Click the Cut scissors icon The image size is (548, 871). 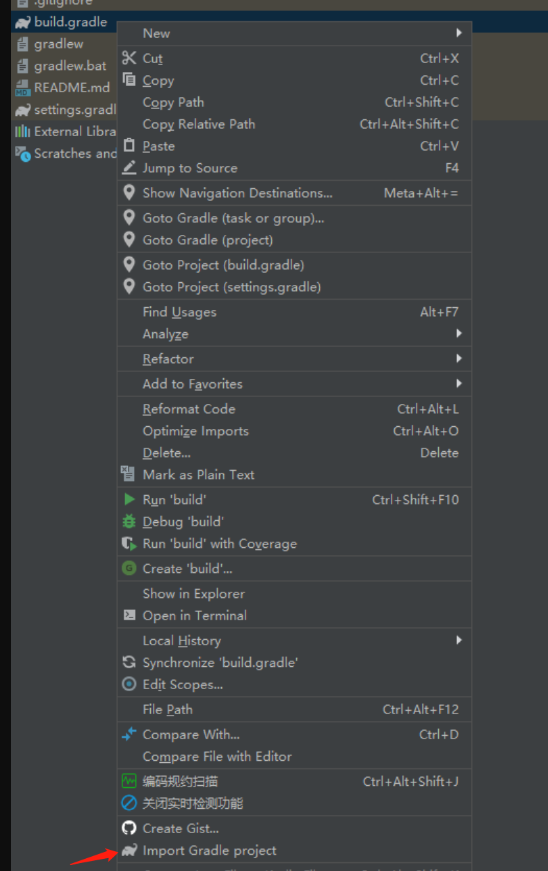[129, 58]
